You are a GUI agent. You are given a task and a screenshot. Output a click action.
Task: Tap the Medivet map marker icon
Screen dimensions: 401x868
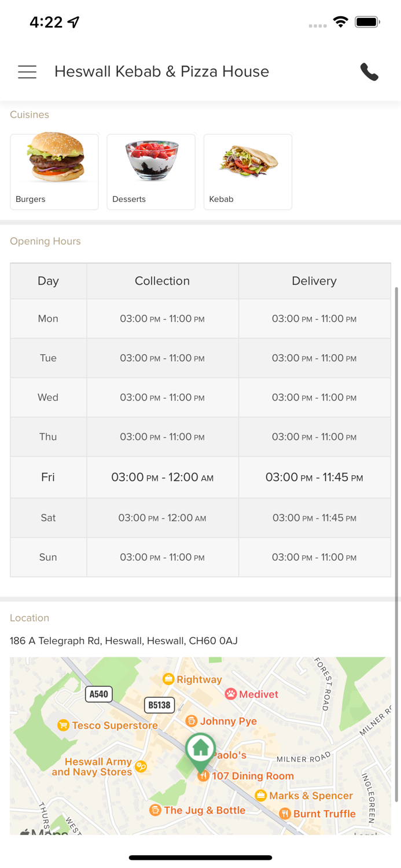[x=231, y=694]
